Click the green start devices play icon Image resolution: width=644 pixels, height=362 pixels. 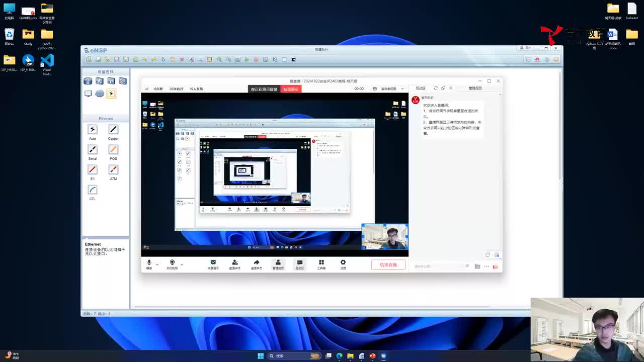point(247,59)
